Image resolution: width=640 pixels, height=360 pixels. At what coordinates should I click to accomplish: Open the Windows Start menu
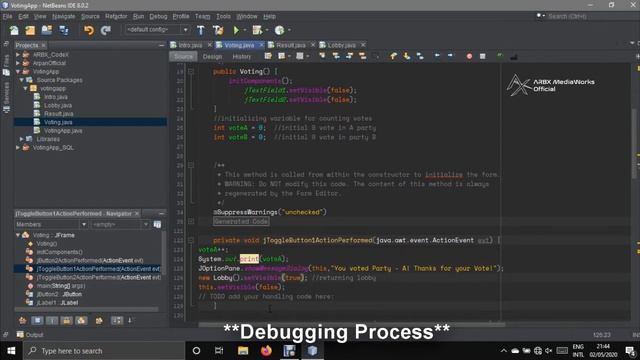[x=11, y=351]
